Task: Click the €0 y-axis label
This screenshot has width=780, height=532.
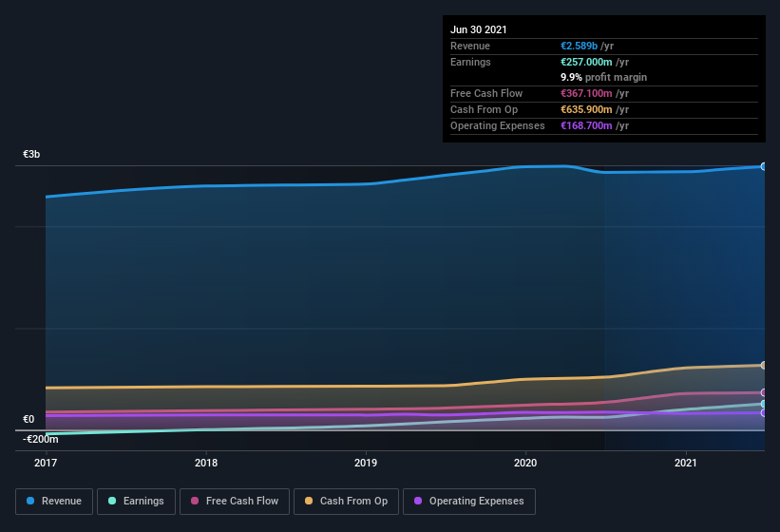Action: [x=29, y=419]
